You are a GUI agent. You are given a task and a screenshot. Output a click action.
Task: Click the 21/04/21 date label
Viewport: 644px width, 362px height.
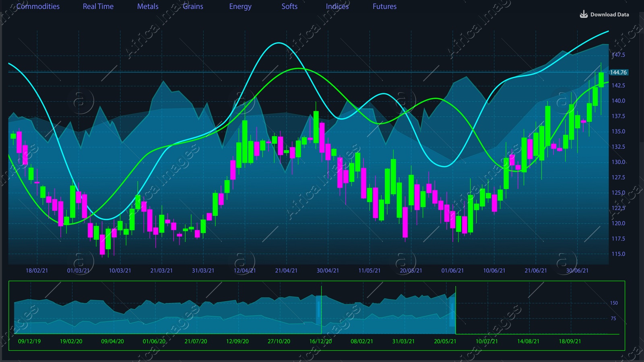pyautogui.click(x=286, y=270)
